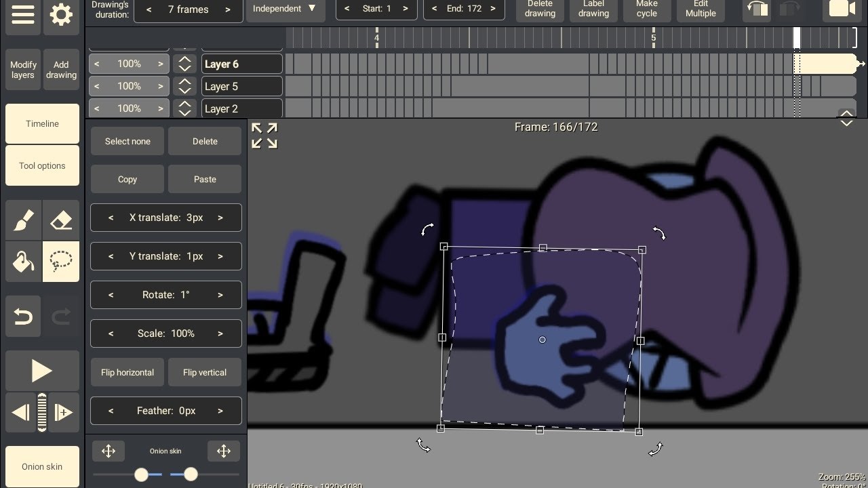Select Layer 2 name field

pos(241,108)
